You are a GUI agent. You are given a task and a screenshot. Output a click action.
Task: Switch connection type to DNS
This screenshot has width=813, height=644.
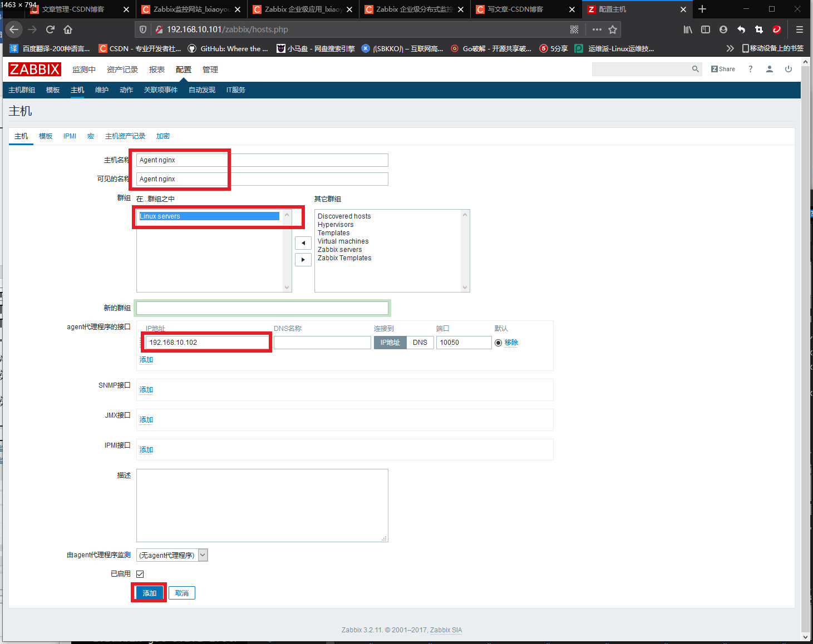tap(420, 343)
